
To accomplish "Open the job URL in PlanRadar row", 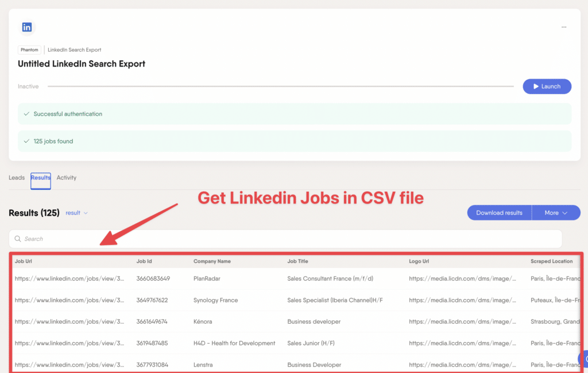I will [x=69, y=278].
